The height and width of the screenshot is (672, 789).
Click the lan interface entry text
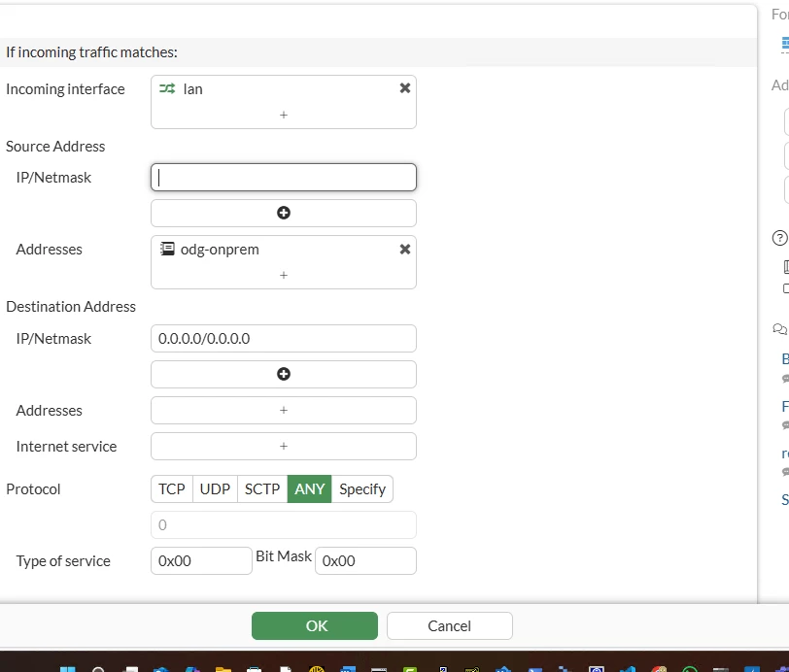click(x=192, y=89)
